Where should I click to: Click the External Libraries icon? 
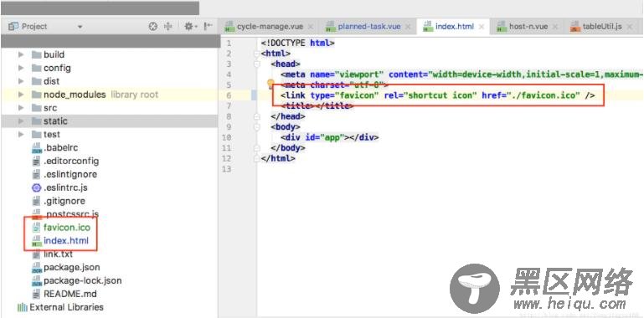(22, 307)
